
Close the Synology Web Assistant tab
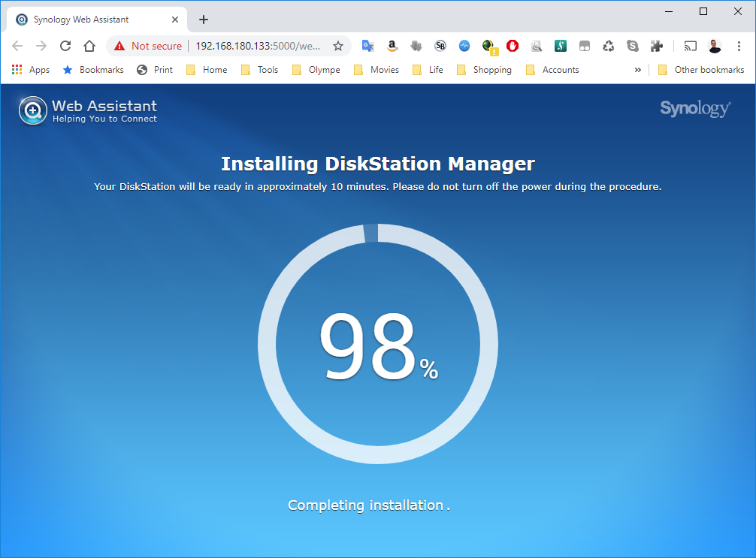(x=175, y=20)
